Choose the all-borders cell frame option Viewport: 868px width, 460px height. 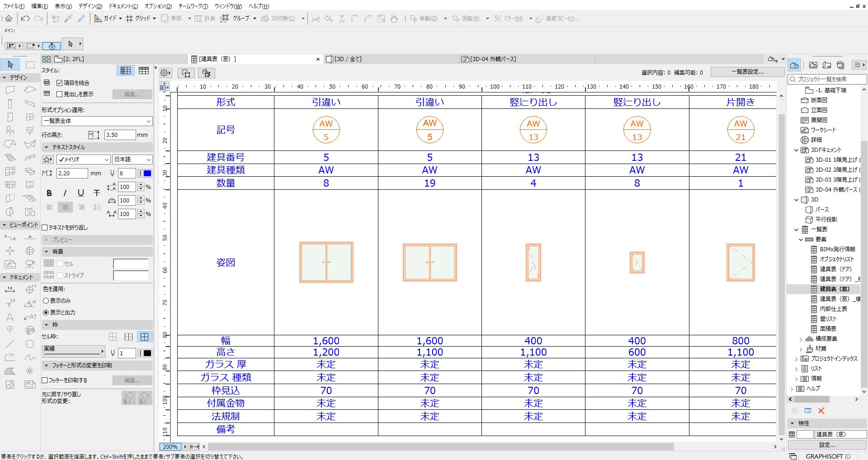coord(145,337)
